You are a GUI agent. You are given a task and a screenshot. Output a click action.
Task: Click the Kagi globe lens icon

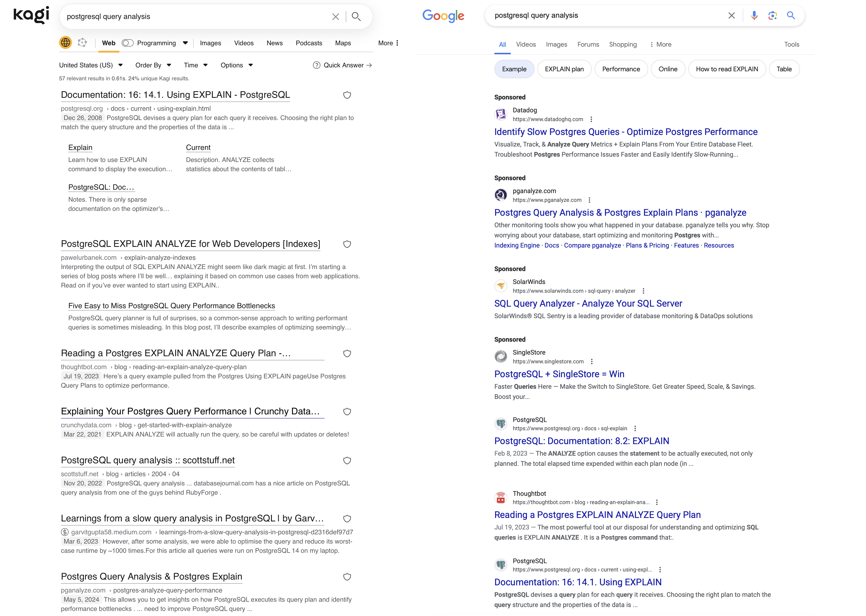[66, 42]
